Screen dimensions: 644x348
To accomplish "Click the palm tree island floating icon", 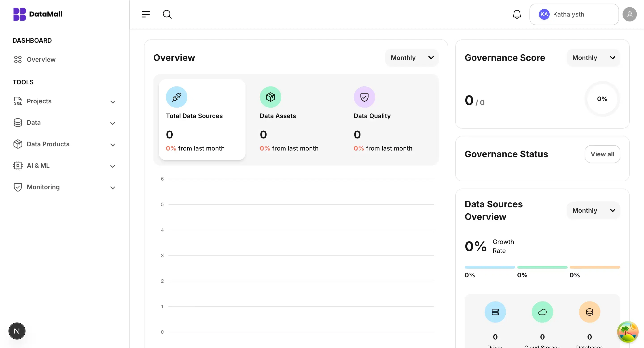I will point(628,332).
